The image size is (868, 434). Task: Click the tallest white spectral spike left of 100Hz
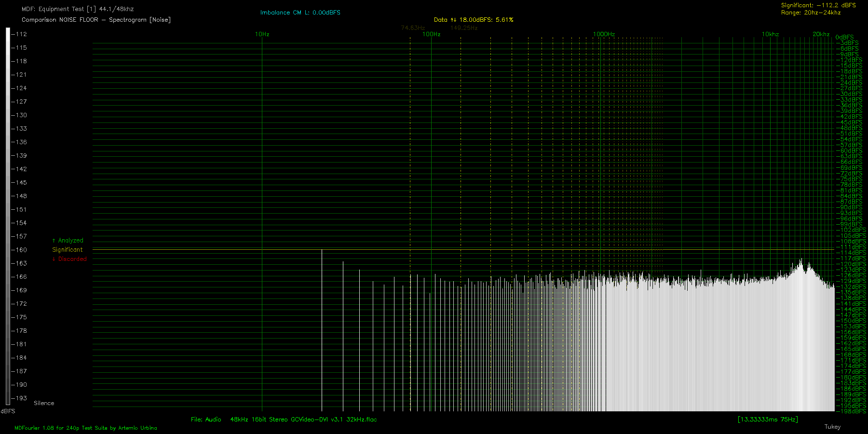pyautogui.click(x=322, y=330)
